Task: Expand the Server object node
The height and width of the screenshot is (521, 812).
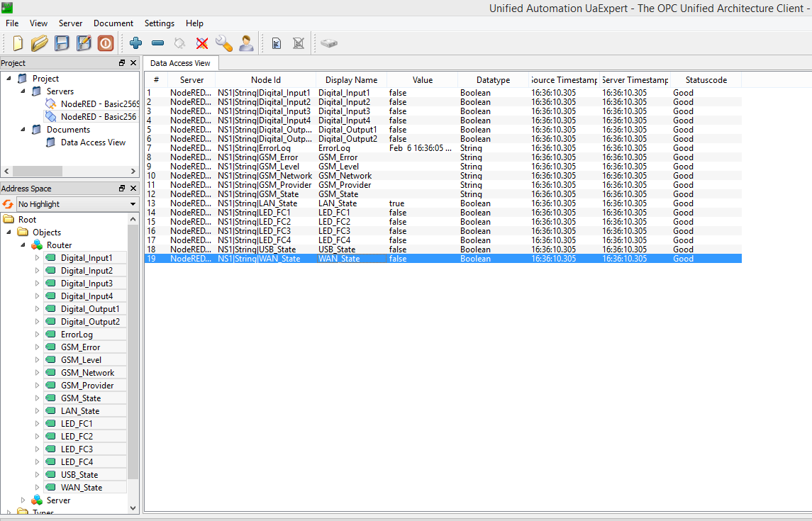Action: coord(23,500)
